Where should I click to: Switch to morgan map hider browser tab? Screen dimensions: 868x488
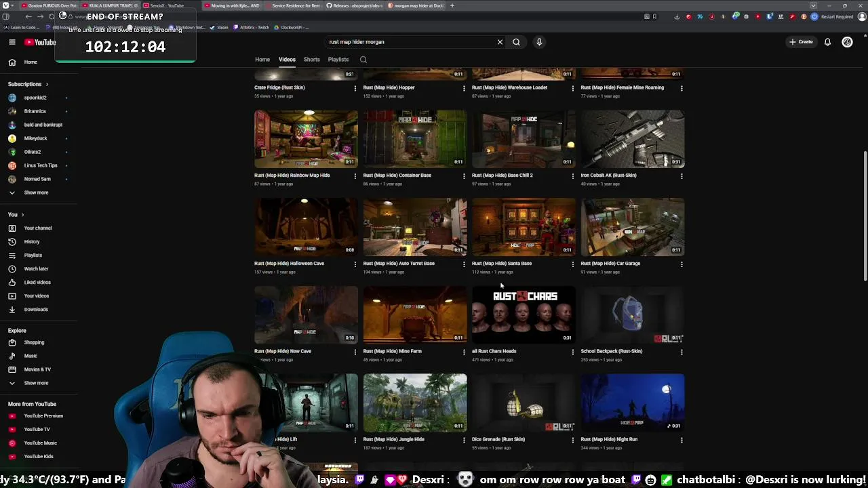pos(415,5)
